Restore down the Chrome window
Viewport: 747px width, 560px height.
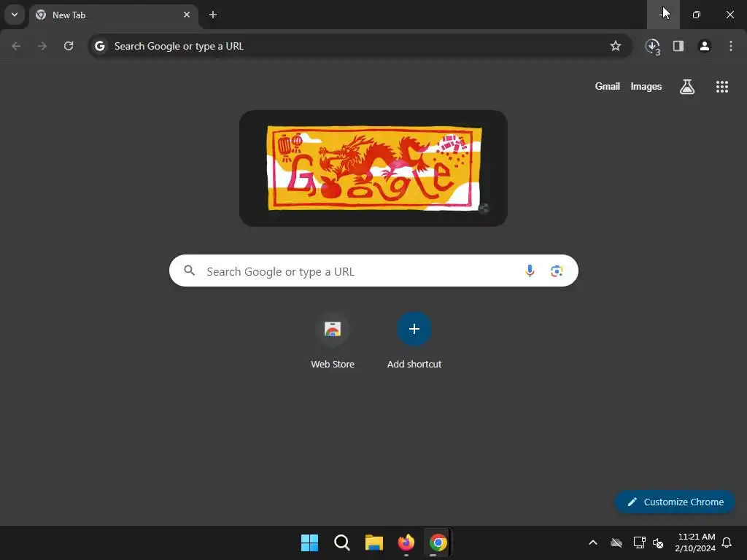[697, 15]
